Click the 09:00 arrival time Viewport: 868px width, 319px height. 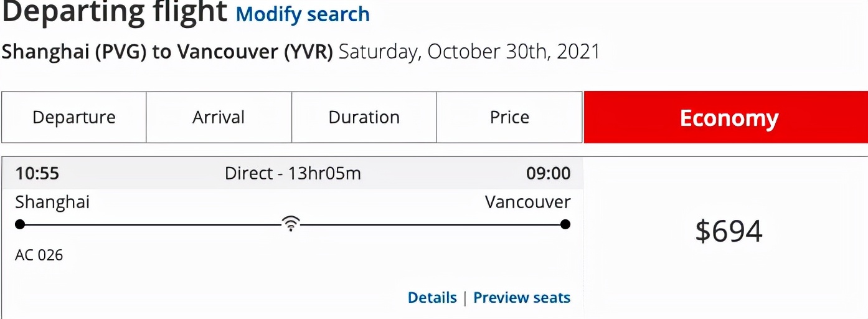click(x=548, y=173)
